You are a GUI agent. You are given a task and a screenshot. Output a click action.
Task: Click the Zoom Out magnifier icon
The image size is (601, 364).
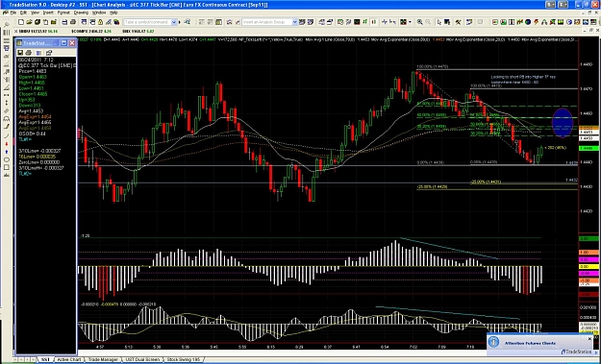pos(428,22)
